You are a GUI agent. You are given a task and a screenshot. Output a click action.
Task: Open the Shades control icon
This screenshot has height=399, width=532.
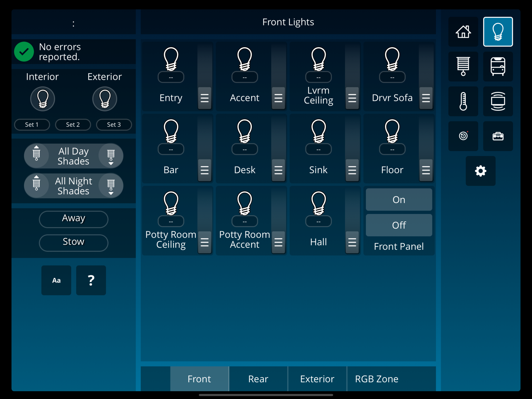[x=463, y=66]
